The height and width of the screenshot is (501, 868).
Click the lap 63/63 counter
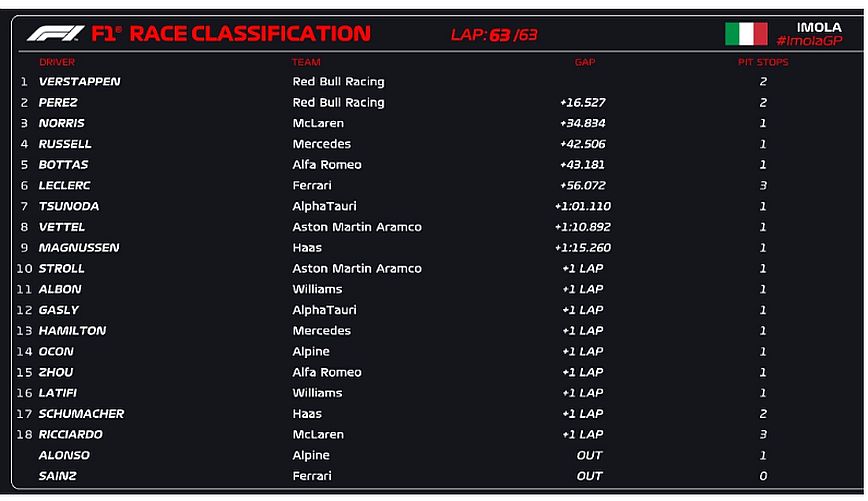[494, 35]
